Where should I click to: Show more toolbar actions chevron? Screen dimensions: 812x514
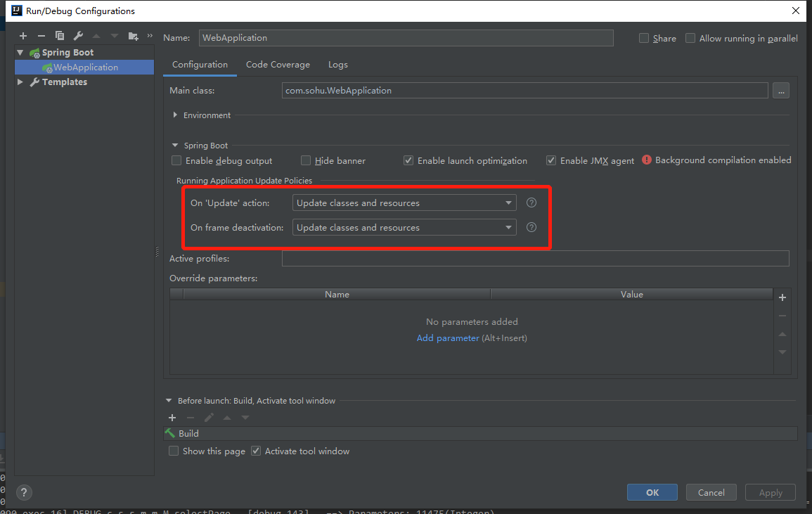pos(150,35)
